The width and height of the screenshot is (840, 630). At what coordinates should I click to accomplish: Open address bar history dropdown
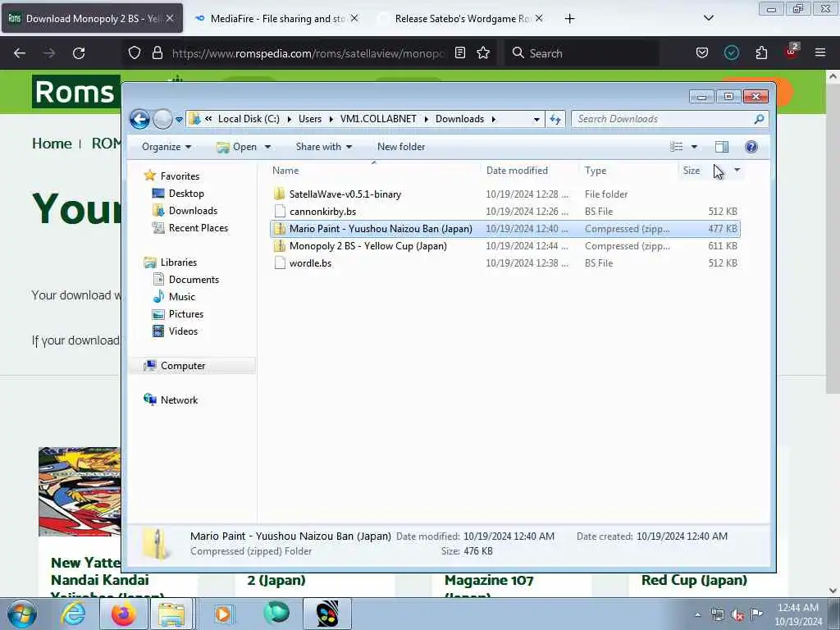536,119
